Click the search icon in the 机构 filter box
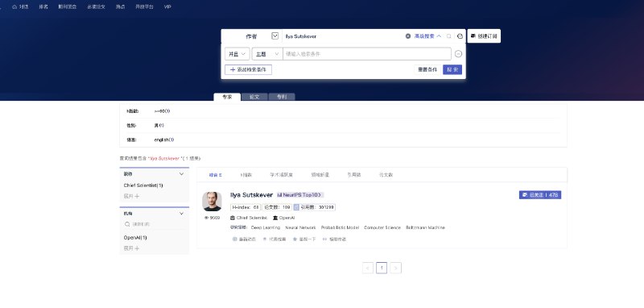Image resolution: width=644 pixels, height=308 pixels. pyautogui.click(x=127, y=224)
